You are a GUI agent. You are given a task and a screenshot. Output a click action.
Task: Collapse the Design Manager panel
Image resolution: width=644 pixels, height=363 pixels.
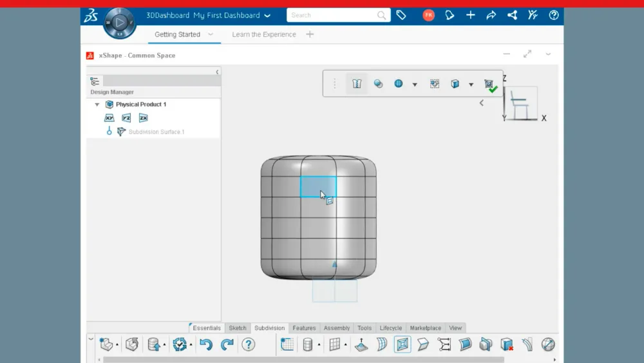(x=217, y=72)
